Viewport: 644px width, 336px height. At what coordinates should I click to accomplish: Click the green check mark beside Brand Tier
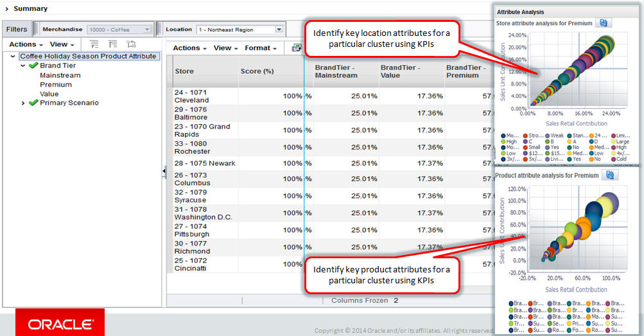33,66
